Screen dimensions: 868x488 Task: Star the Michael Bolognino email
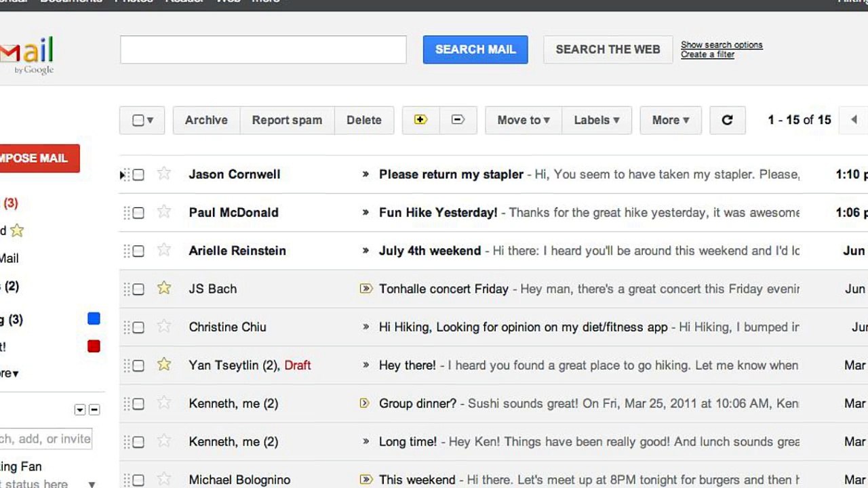click(164, 479)
